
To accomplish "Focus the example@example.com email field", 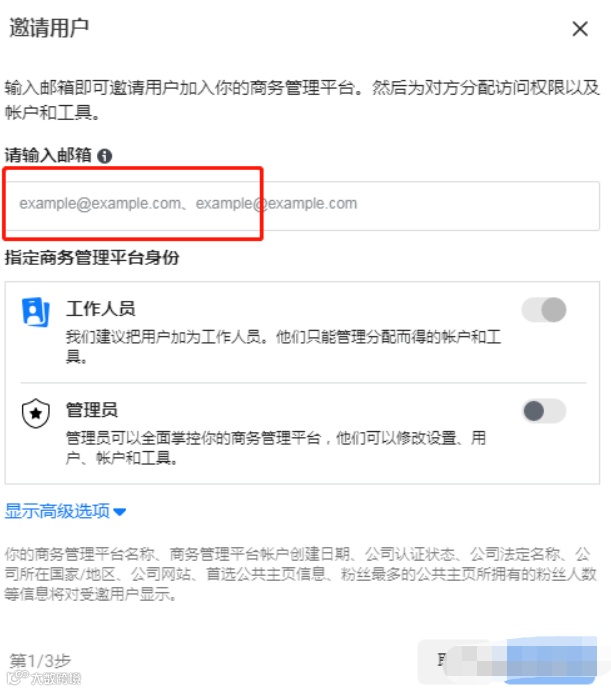I will [302, 205].
